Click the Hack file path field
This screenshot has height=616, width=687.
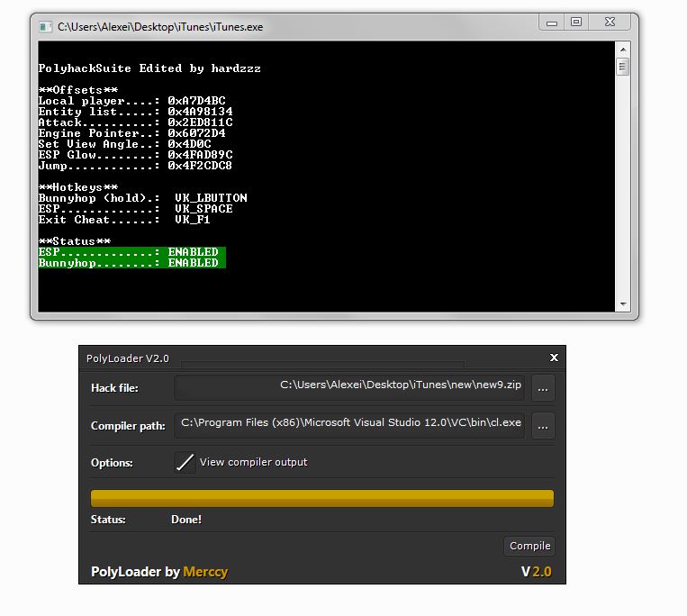pos(349,388)
